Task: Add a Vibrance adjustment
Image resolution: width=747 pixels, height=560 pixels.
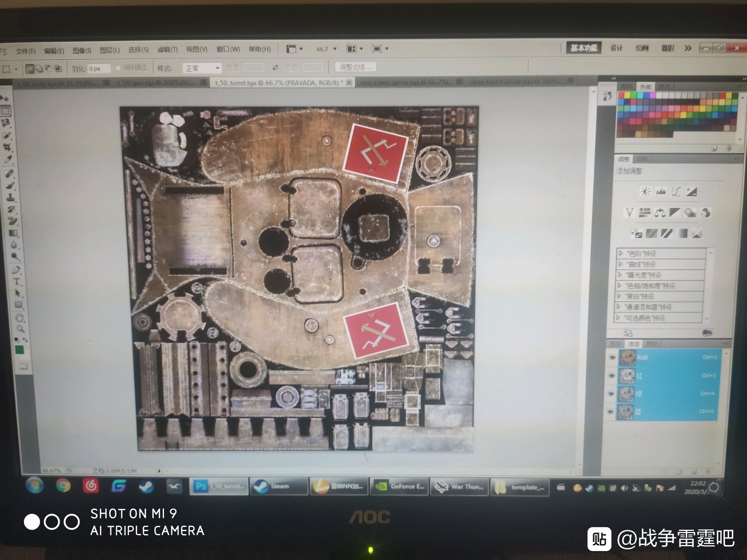Action: point(629,213)
